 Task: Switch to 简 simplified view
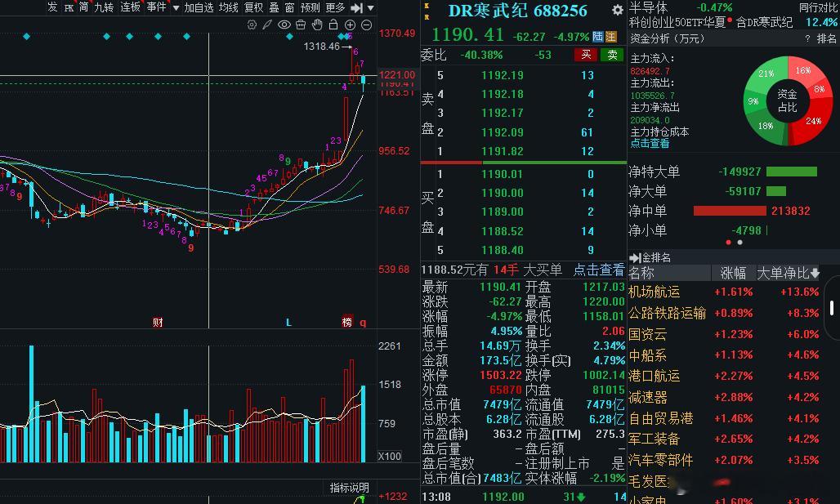tap(83, 7)
